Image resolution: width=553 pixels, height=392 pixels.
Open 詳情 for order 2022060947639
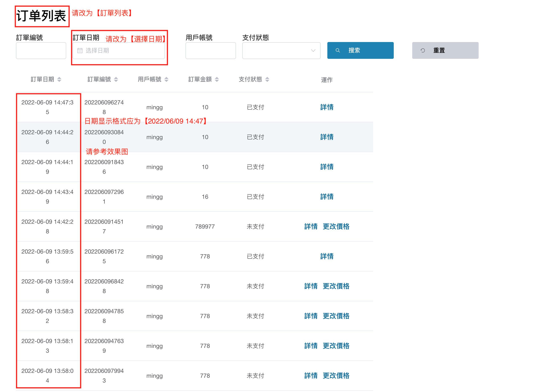[x=311, y=346]
